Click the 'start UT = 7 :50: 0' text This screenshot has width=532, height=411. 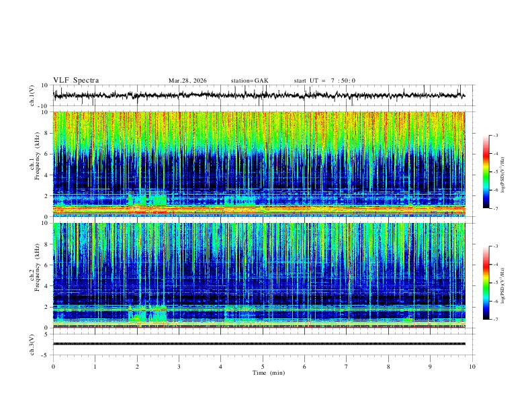324,81
